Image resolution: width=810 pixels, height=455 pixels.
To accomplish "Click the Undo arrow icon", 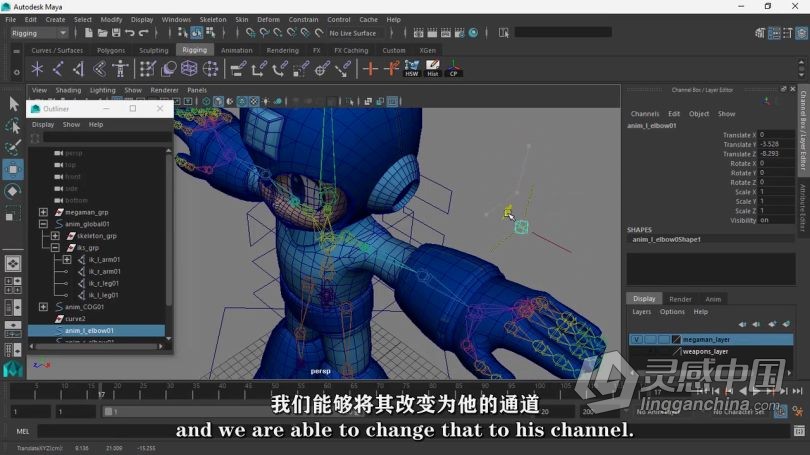I will [x=130, y=33].
